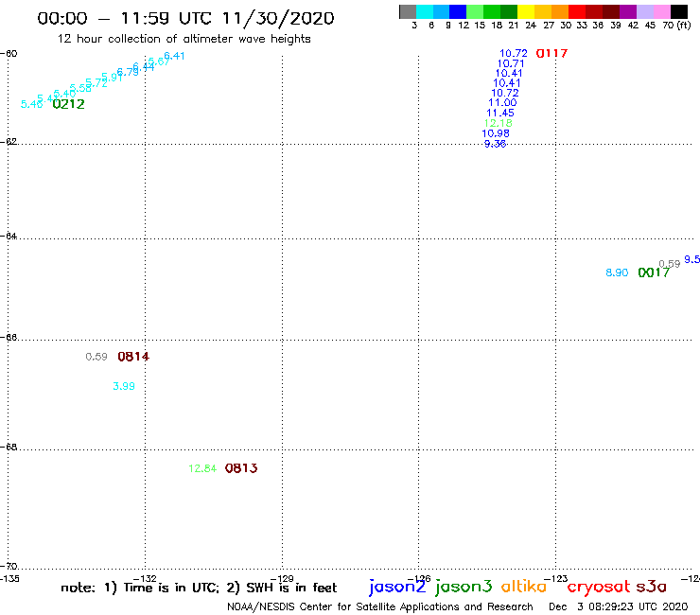Image resolution: width=700 pixels, height=615 pixels.
Task: Select the leftmost value '5.46'
Action: pos(32,104)
